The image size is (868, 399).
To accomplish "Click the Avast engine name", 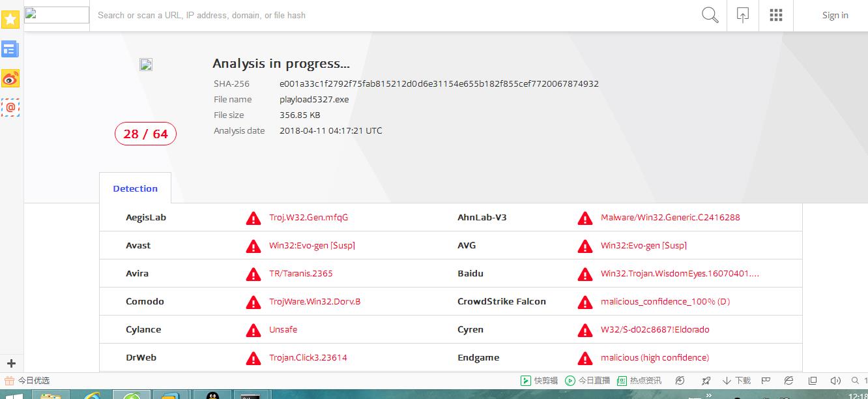I will point(138,245).
